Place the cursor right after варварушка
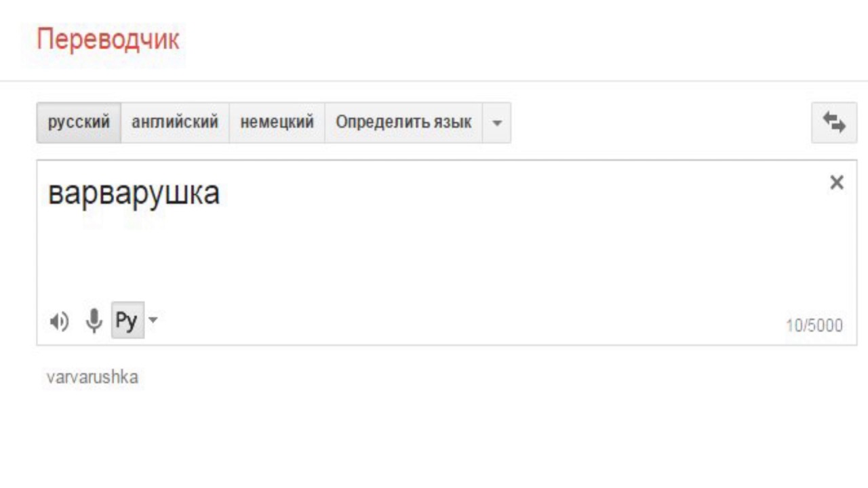 click(x=221, y=194)
